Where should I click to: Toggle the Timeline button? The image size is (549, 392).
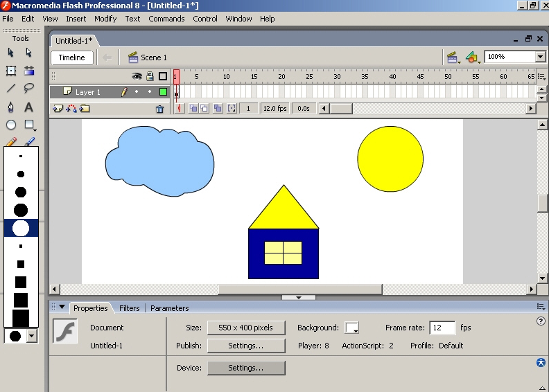tap(72, 57)
